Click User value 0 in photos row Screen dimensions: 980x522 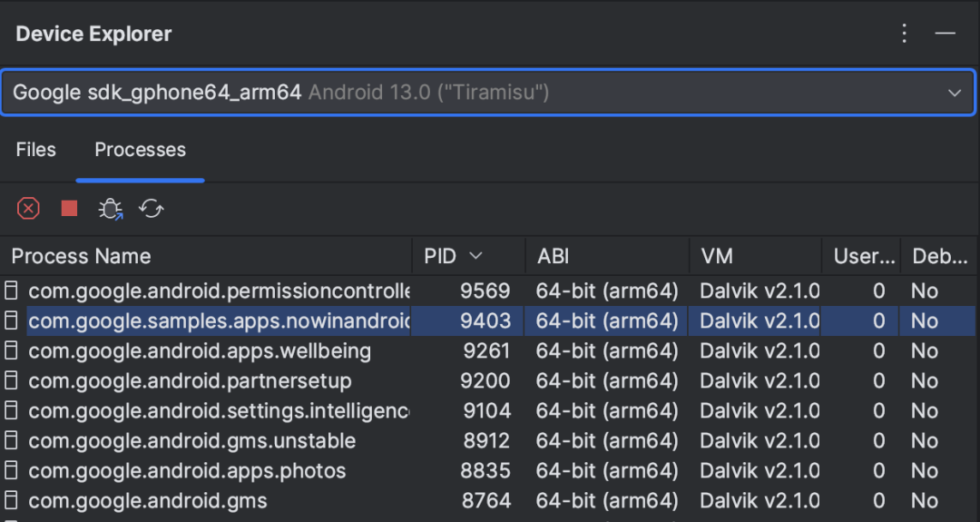click(878, 471)
